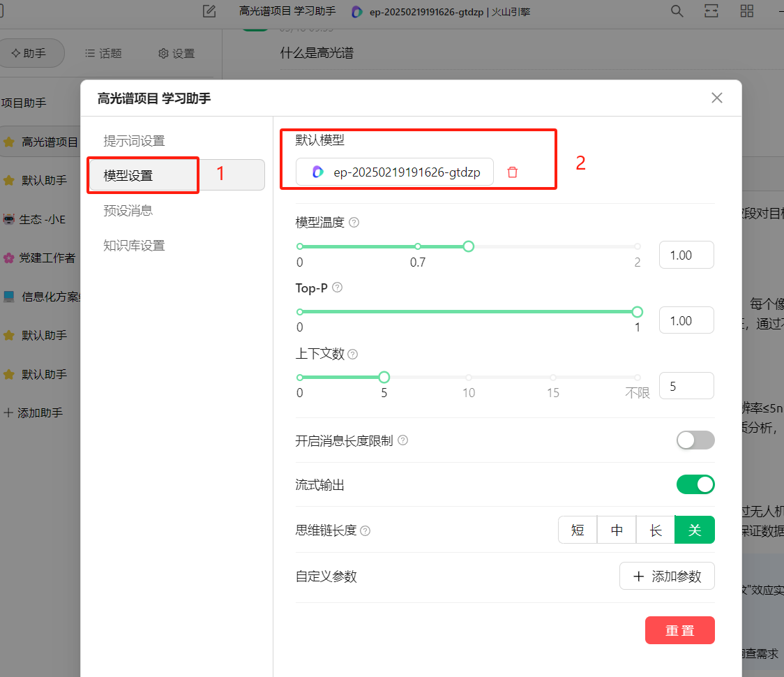Click the help icon beside 上下文数

(353, 354)
